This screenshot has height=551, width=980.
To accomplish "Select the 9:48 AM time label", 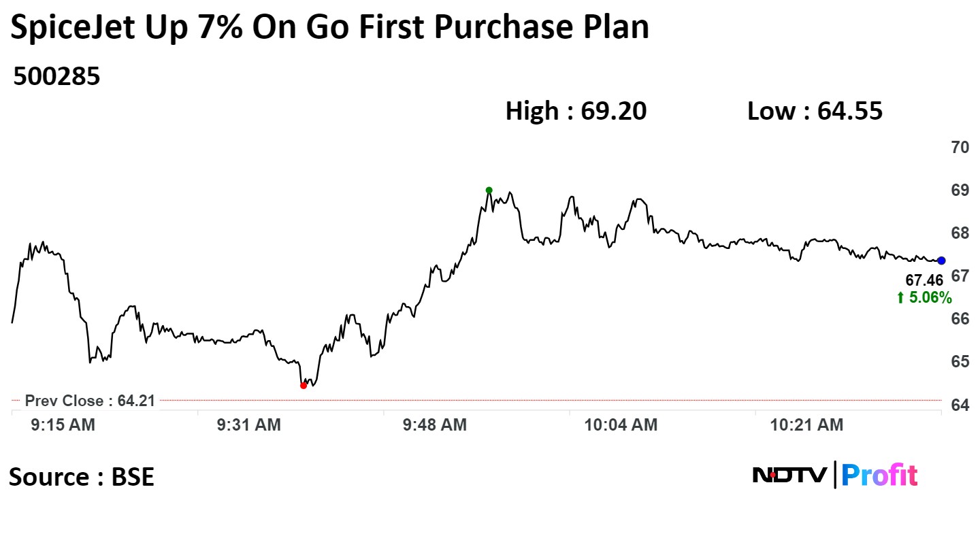I will pos(435,425).
